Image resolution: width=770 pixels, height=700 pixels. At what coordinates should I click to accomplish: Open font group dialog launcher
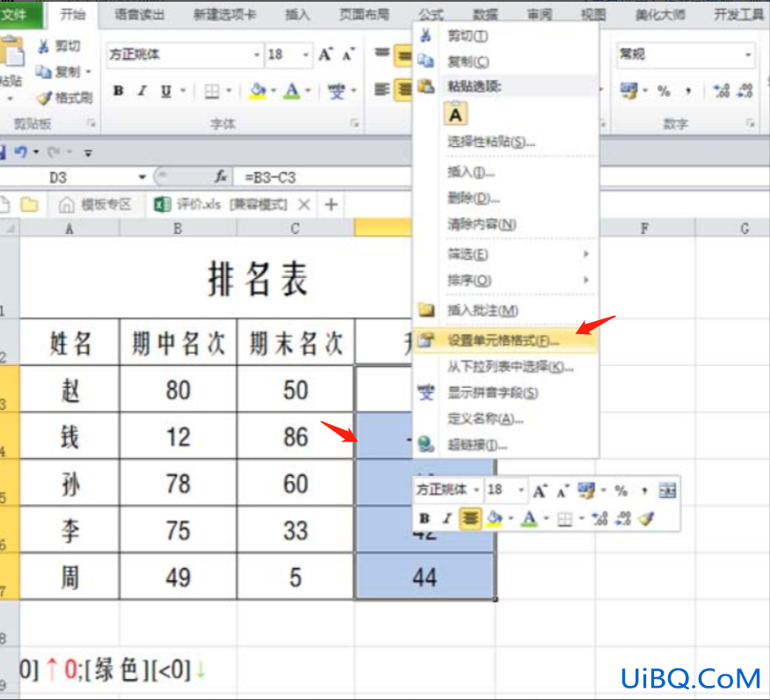[x=354, y=123]
